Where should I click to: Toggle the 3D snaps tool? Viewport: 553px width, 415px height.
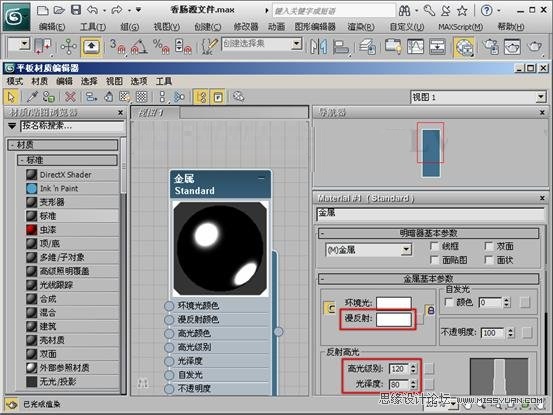(117, 47)
